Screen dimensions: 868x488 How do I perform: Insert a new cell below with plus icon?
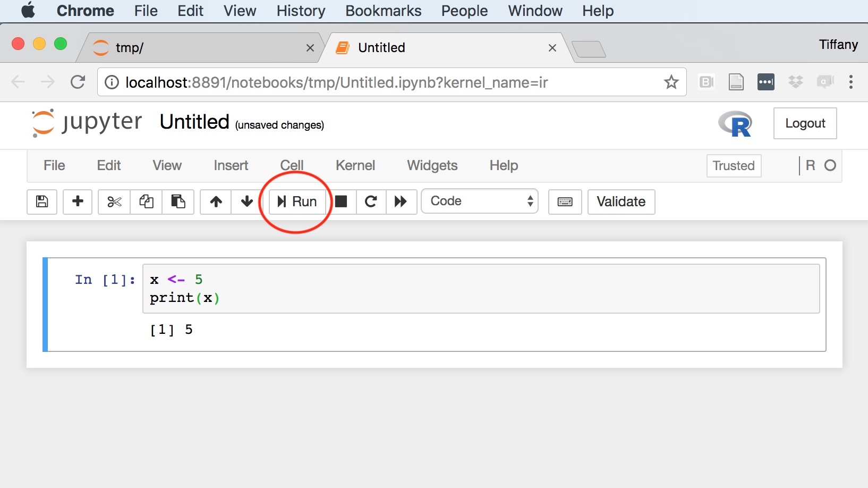point(78,201)
